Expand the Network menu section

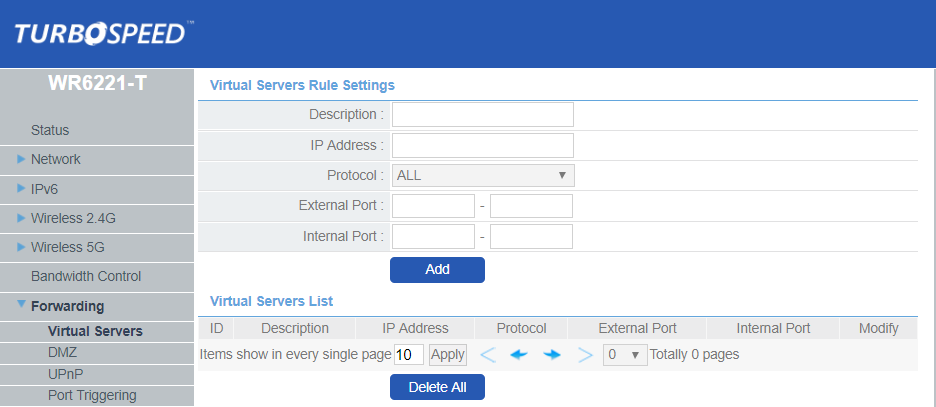coord(55,159)
